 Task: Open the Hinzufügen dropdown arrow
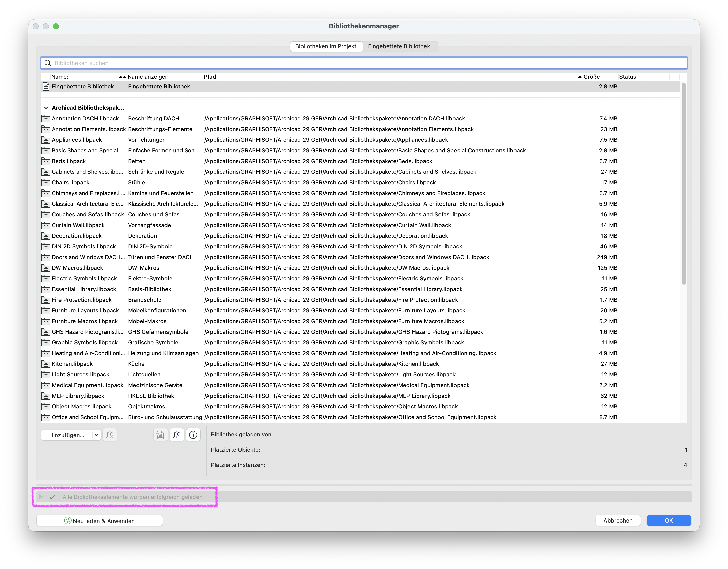pos(96,435)
